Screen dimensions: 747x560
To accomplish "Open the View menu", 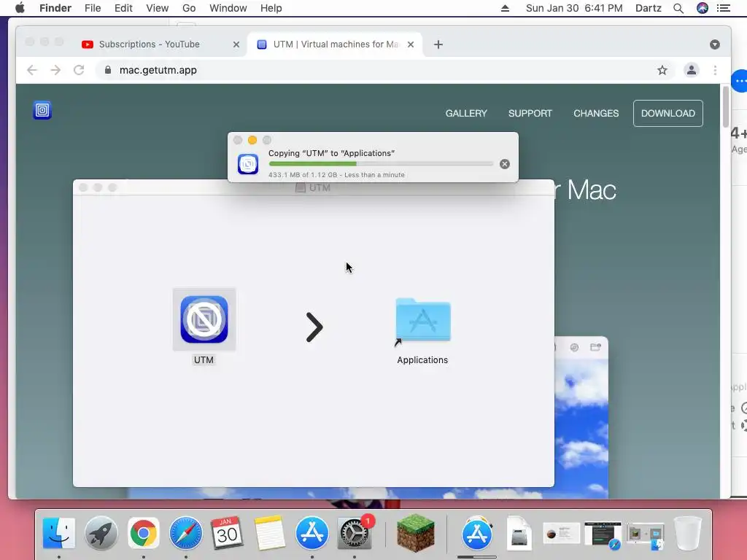I will click(158, 8).
